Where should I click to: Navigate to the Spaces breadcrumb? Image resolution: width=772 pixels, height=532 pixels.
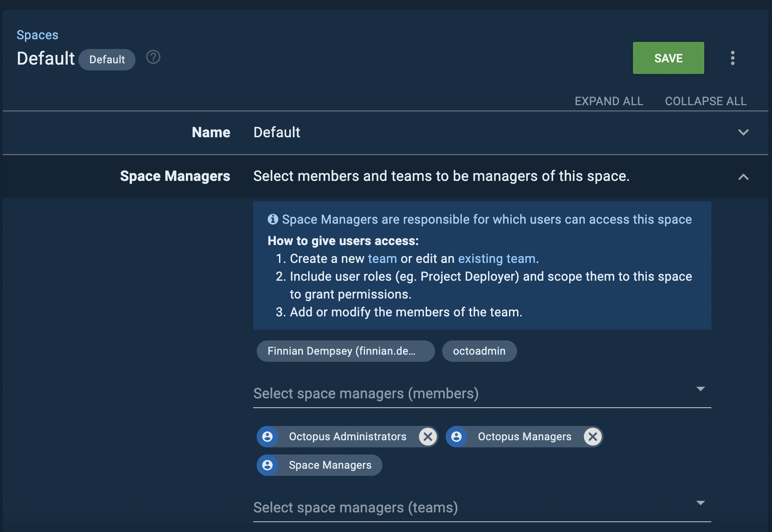(37, 34)
